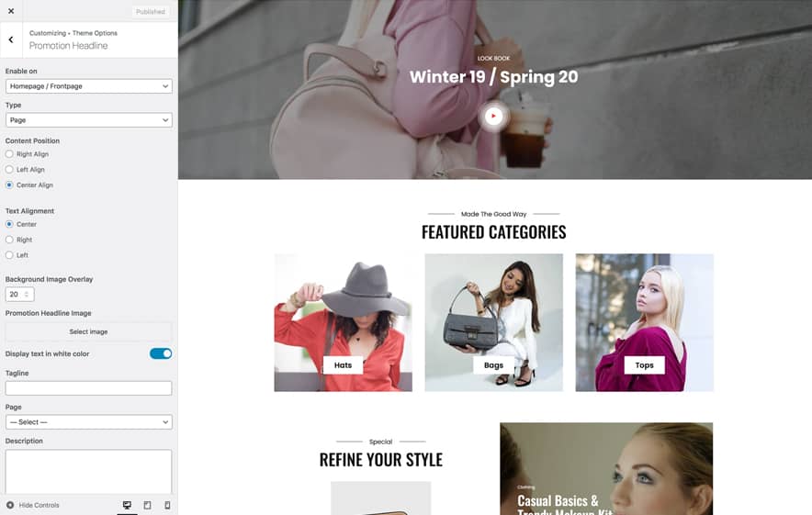Choose Center text alignment
This screenshot has height=515, width=812.
9,224
